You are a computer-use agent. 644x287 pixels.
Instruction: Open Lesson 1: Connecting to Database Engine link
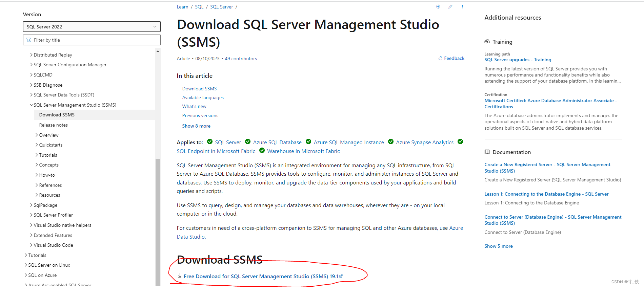546,194
